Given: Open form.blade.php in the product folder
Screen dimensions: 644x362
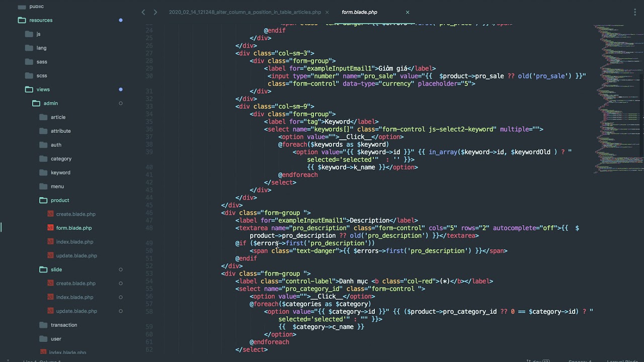Looking at the screenshot, I should [74, 228].
